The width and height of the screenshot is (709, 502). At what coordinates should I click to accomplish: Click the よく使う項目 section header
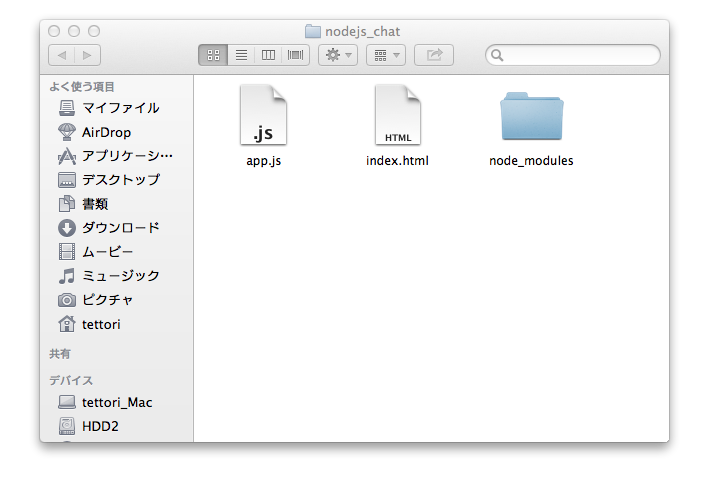pyautogui.click(x=82, y=87)
